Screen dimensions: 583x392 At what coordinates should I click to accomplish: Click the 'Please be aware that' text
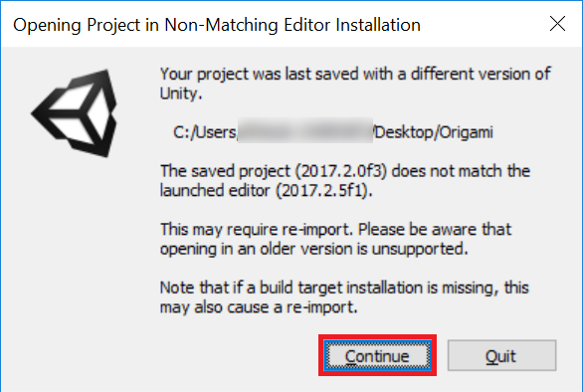click(x=435, y=230)
